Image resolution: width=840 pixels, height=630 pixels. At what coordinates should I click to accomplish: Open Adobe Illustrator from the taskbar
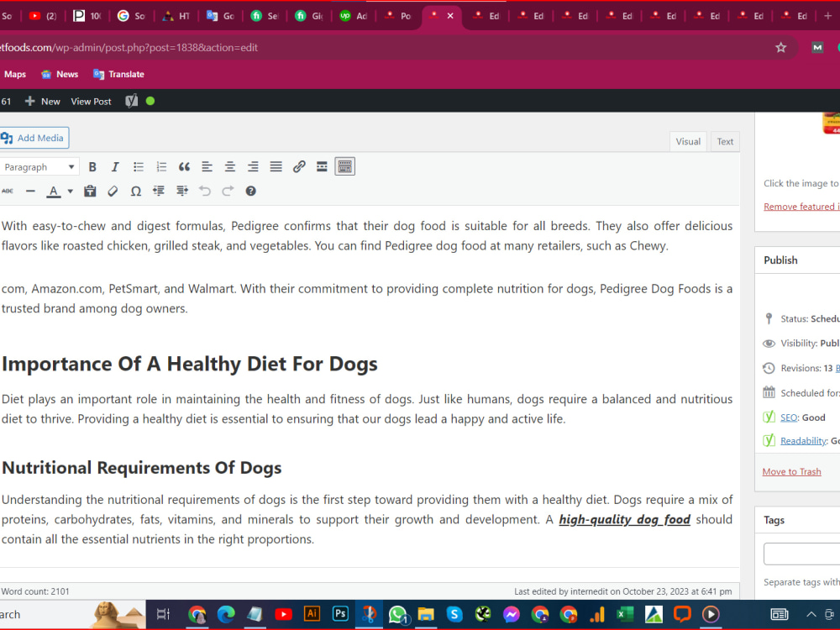(x=312, y=614)
